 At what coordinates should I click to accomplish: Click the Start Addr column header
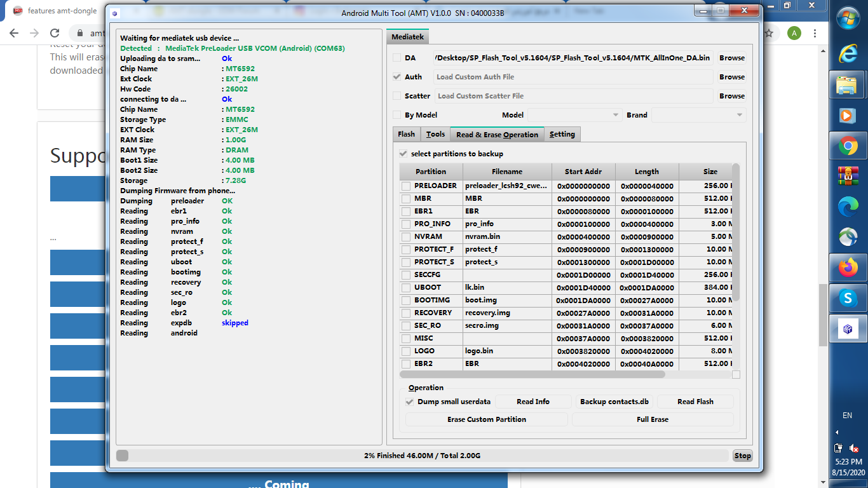click(583, 172)
